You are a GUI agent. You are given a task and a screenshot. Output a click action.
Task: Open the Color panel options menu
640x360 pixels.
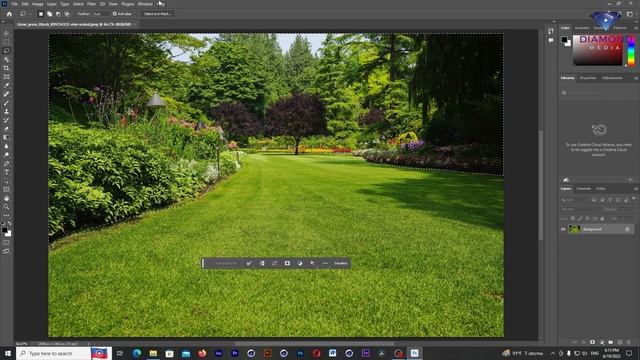point(636,28)
